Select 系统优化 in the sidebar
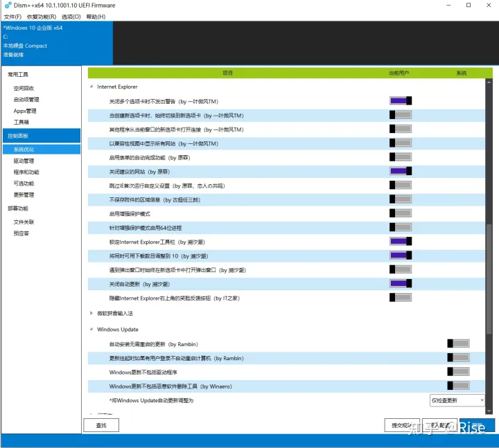Viewport: 499px width, 448px height. point(42,150)
